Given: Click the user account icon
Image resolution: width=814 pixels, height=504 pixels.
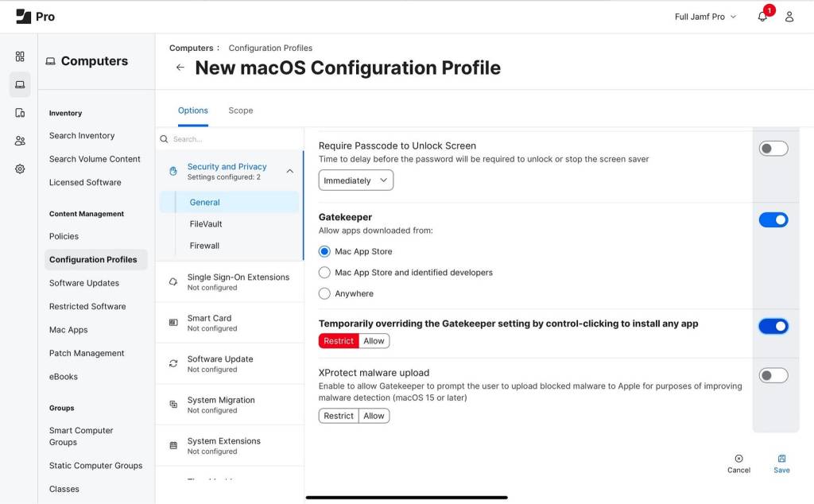Looking at the screenshot, I should coord(789,17).
